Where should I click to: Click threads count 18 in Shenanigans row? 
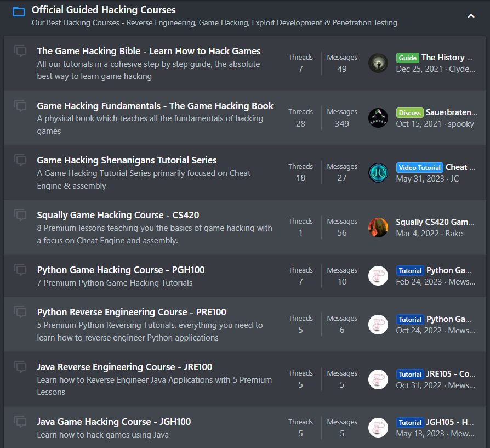pyautogui.click(x=300, y=178)
